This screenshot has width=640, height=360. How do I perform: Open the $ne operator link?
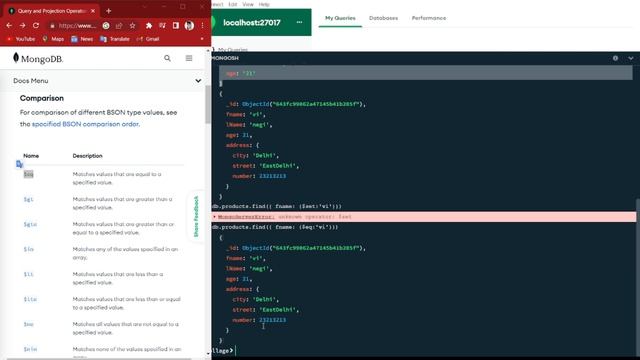click(x=28, y=324)
